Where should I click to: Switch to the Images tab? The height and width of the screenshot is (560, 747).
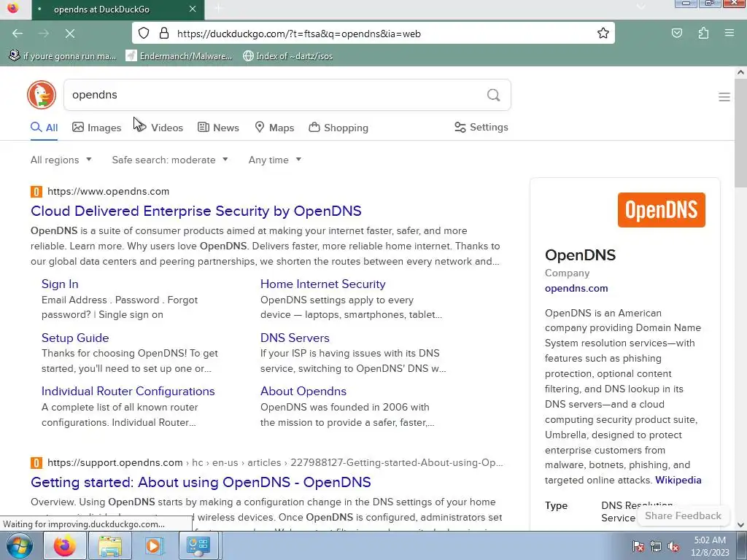tap(97, 128)
